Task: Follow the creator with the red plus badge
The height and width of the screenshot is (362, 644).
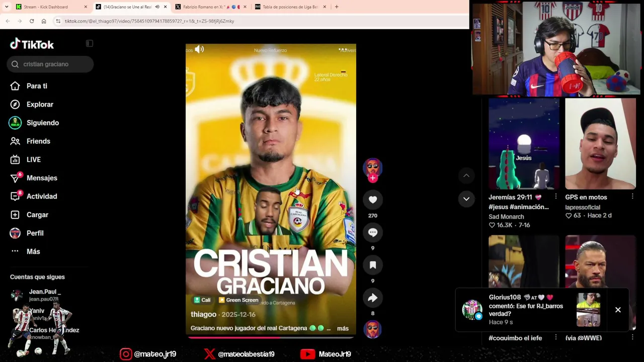Action: [x=373, y=178]
